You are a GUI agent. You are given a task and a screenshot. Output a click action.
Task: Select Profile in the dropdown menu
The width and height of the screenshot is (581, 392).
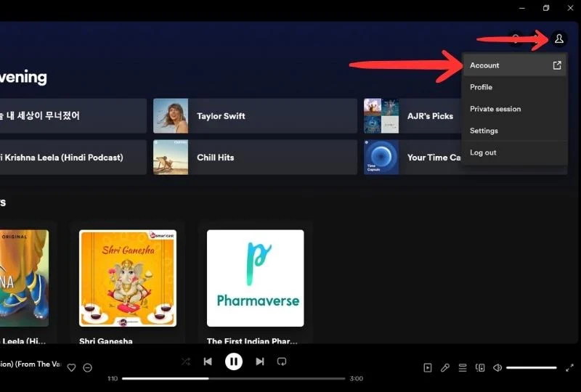(481, 87)
